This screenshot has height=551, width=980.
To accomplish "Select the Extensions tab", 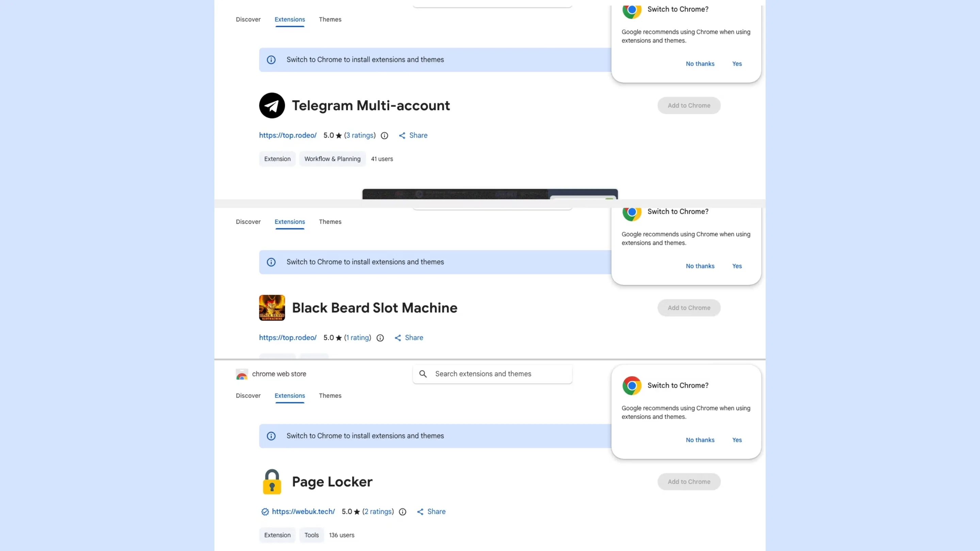I will point(290,396).
